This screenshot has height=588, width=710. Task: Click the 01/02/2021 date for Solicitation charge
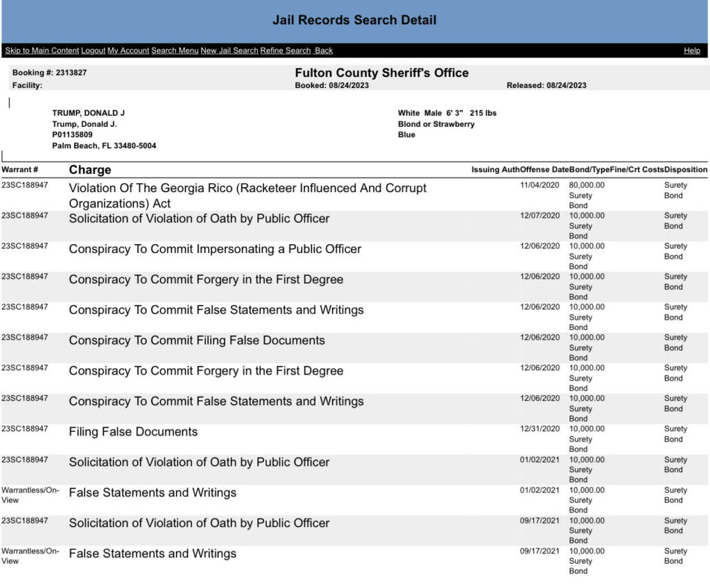coord(539,459)
